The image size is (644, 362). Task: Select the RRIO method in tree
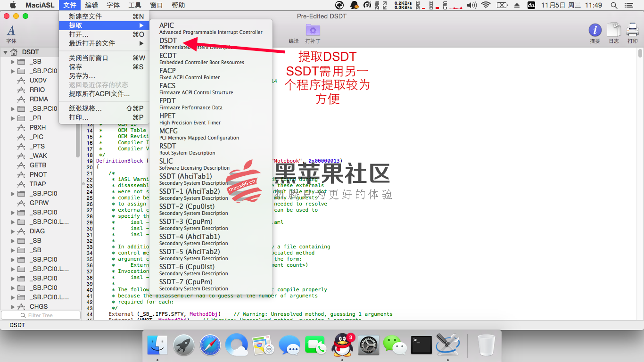tap(37, 90)
